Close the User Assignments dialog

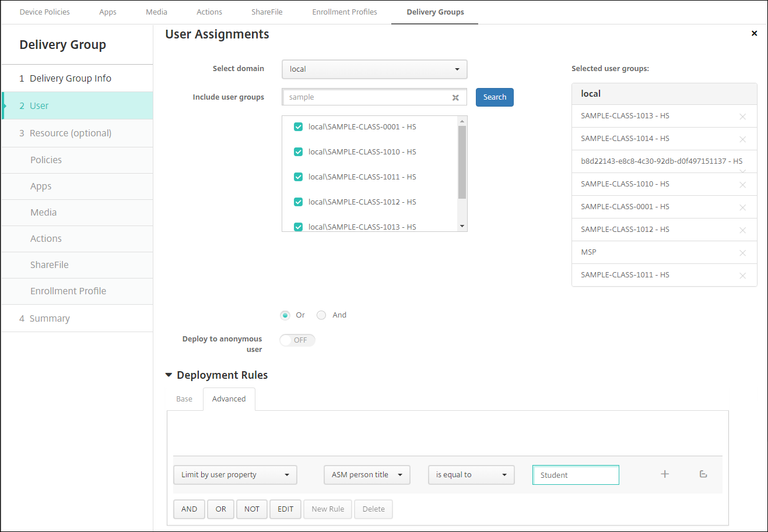pos(754,34)
